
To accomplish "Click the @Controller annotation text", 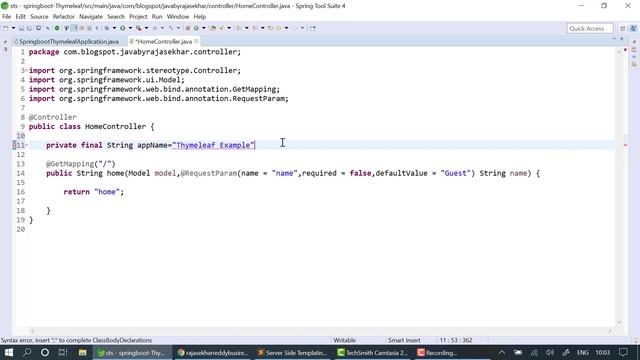I will click(x=53, y=117).
